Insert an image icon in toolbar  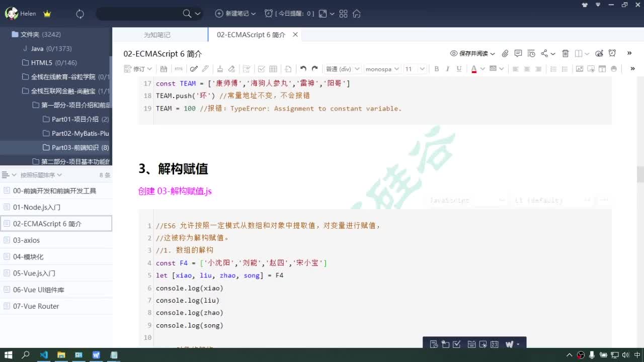tap(580, 69)
